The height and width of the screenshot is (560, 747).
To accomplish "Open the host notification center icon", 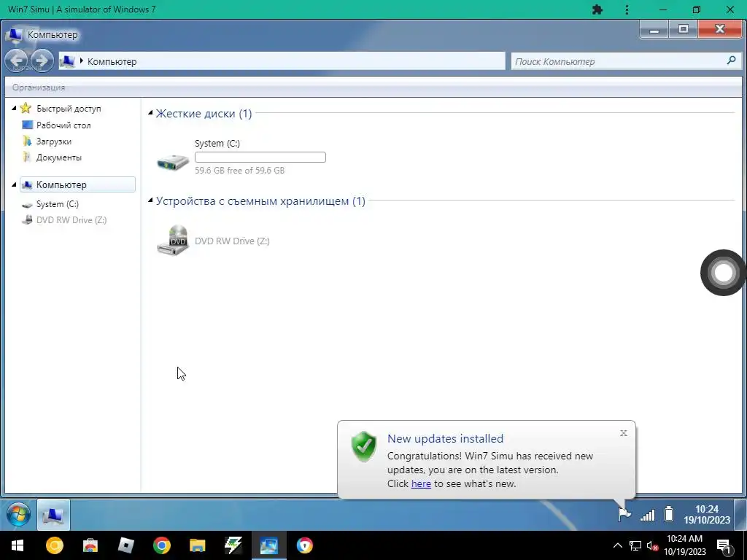I will pos(724,546).
